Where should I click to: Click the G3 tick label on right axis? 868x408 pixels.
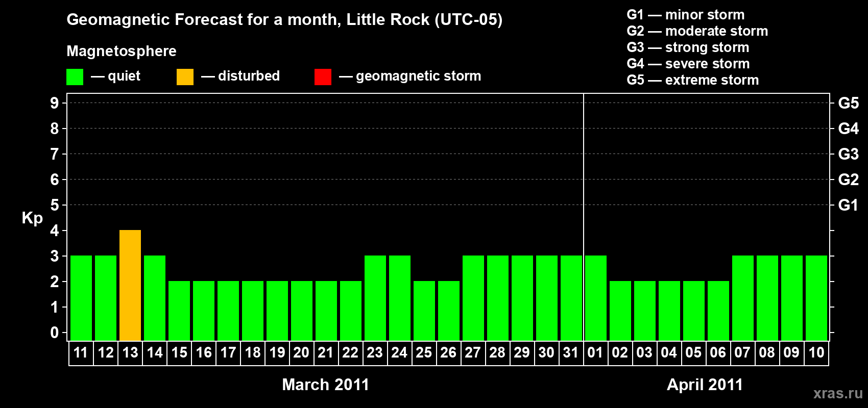[x=848, y=154]
